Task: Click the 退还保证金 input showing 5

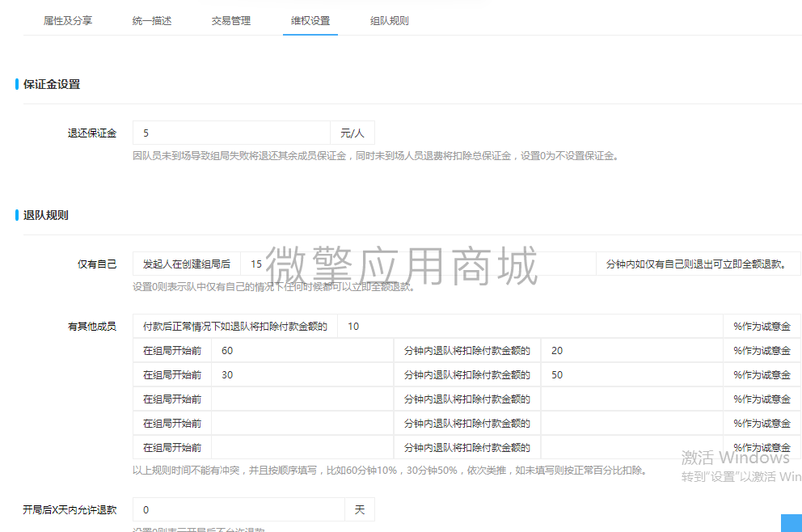Action: coord(230,132)
